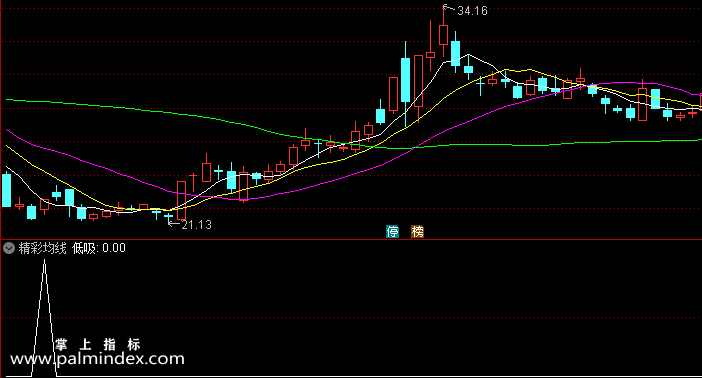Click the small arrow pointing to 34.16
The width and height of the screenshot is (702, 378).
point(449,8)
